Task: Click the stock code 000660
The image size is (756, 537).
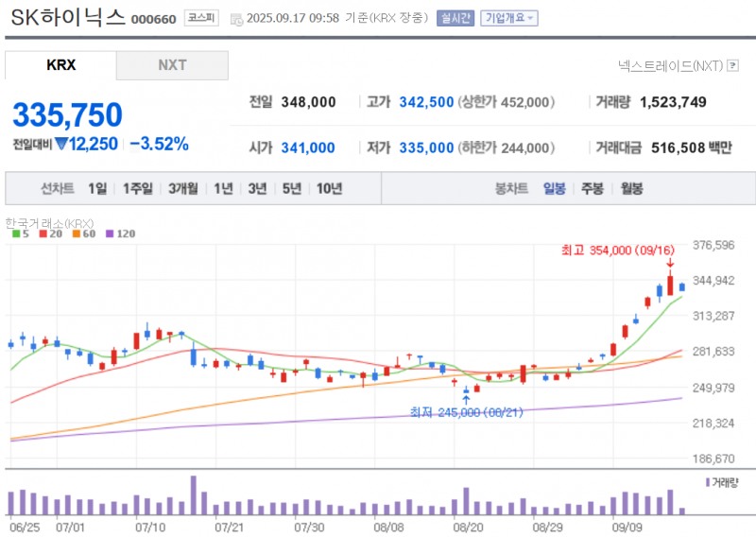Action: coord(154,19)
